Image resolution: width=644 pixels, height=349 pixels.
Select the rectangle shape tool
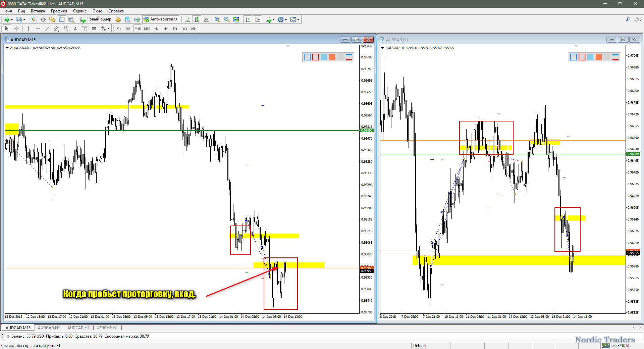click(94, 29)
